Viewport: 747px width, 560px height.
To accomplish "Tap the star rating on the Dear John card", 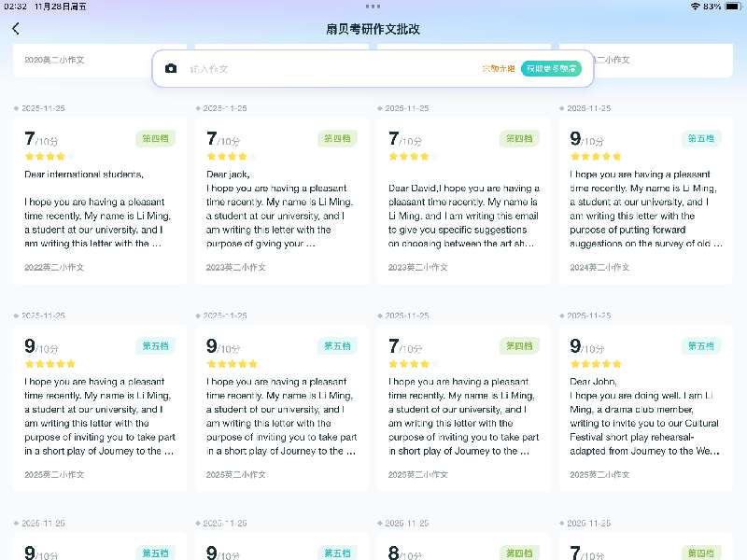I will point(596,364).
